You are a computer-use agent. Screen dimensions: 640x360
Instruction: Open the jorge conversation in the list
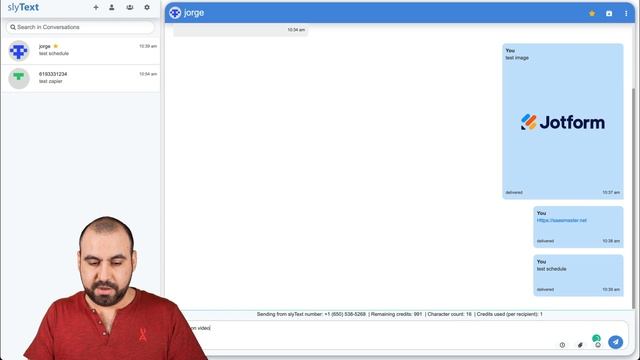tap(81, 51)
